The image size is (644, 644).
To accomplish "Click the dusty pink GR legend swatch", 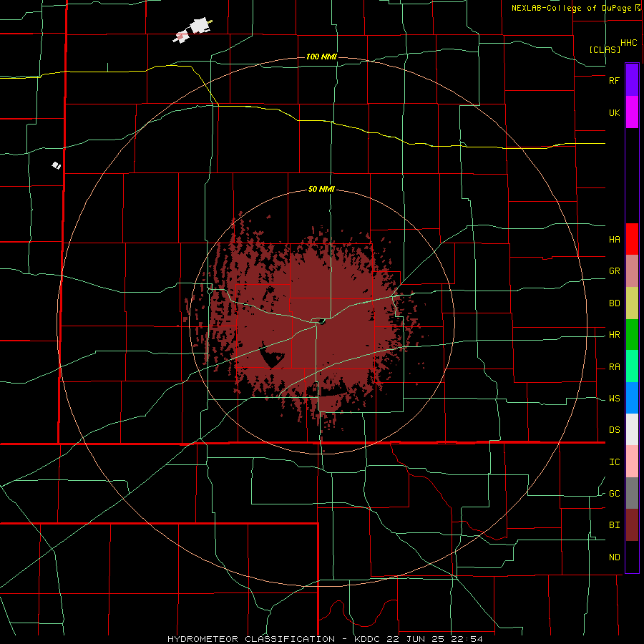I will [632, 271].
